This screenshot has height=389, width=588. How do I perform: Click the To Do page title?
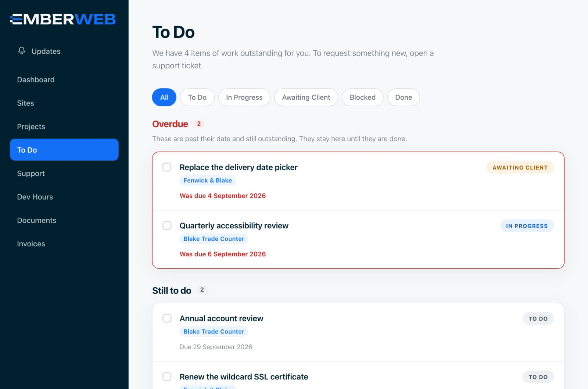click(173, 32)
